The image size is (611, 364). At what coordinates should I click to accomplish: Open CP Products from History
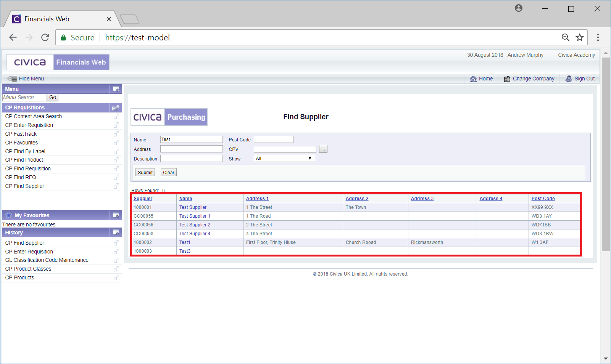pos(19,277)
